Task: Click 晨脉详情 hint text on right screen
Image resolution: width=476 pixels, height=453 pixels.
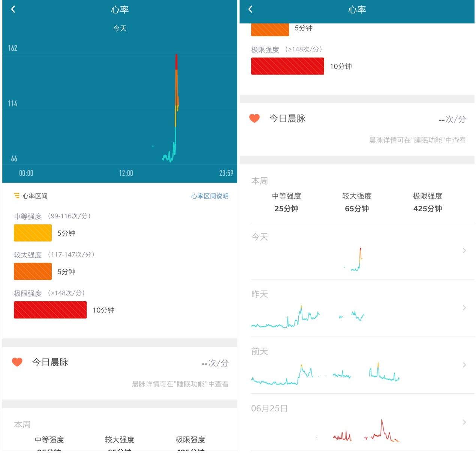Action: (x=417, y=140)
